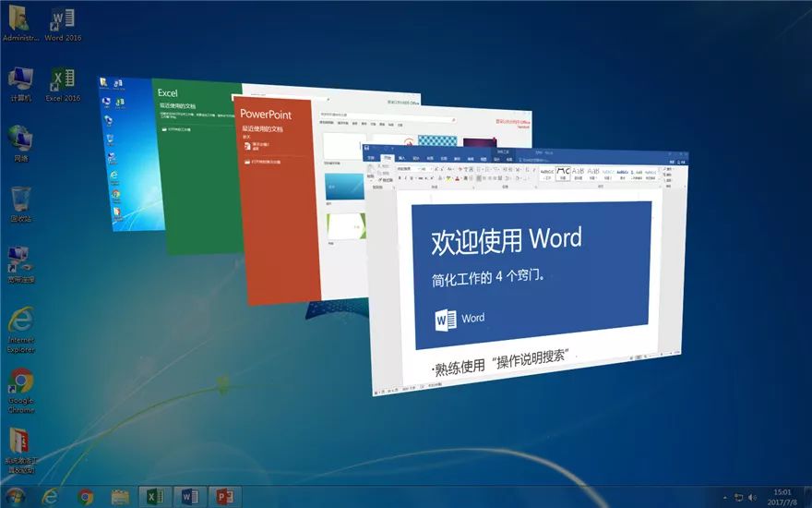
Task: Choose PowerPoint's green-edged white template thumbnail
Action: point(346,226)
